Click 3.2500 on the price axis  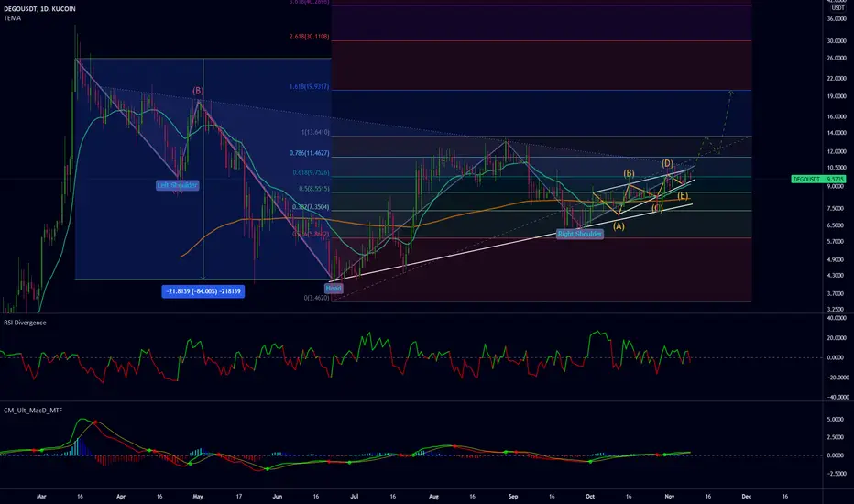pos(837,310)
